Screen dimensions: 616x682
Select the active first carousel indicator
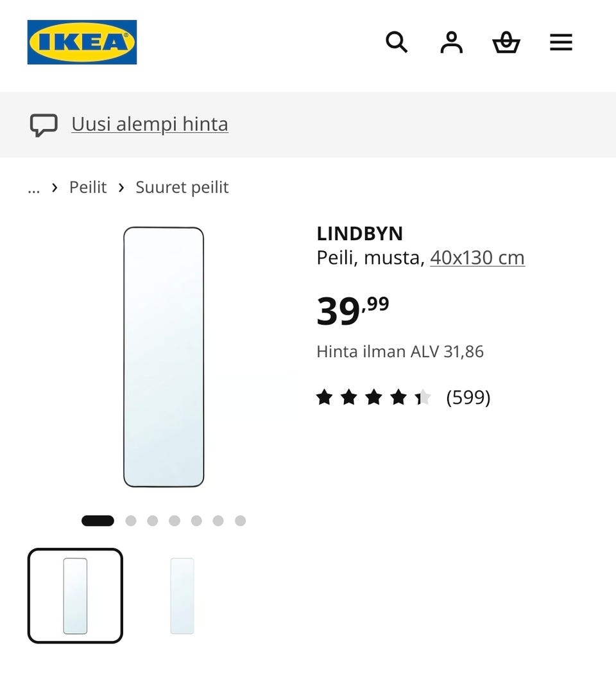coord(98,521)
